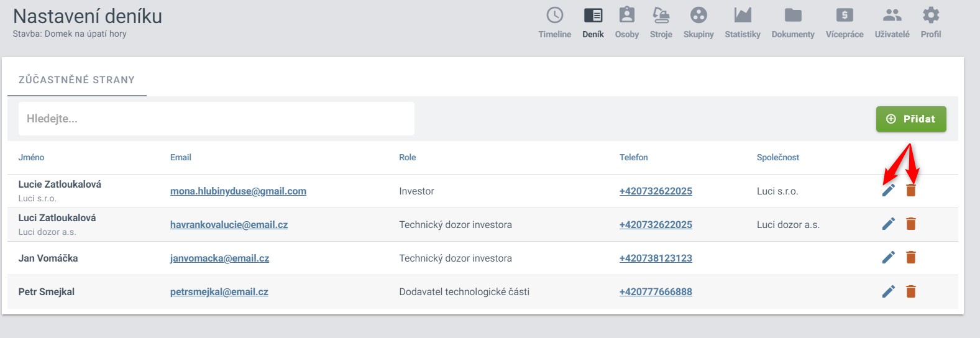Delete Luci Zatloukalová row trash icon
Viewport: 980px width, 338px height.
911,224
